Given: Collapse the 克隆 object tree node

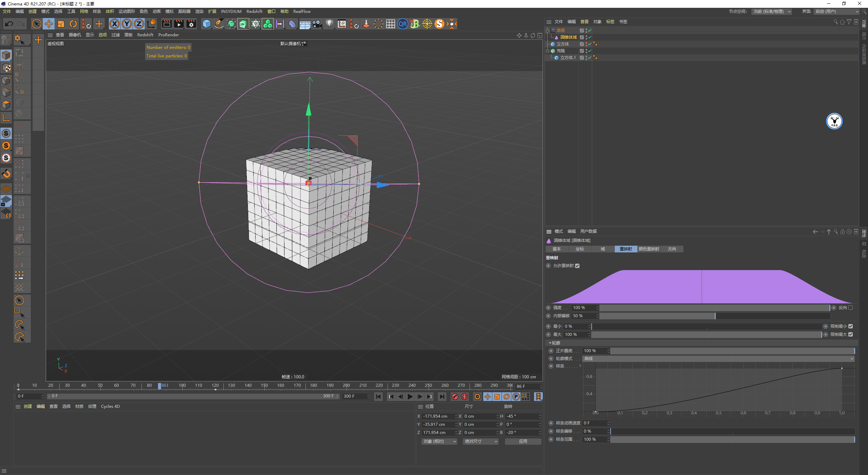Looking at the screenshot, I should tap(547, 51).
